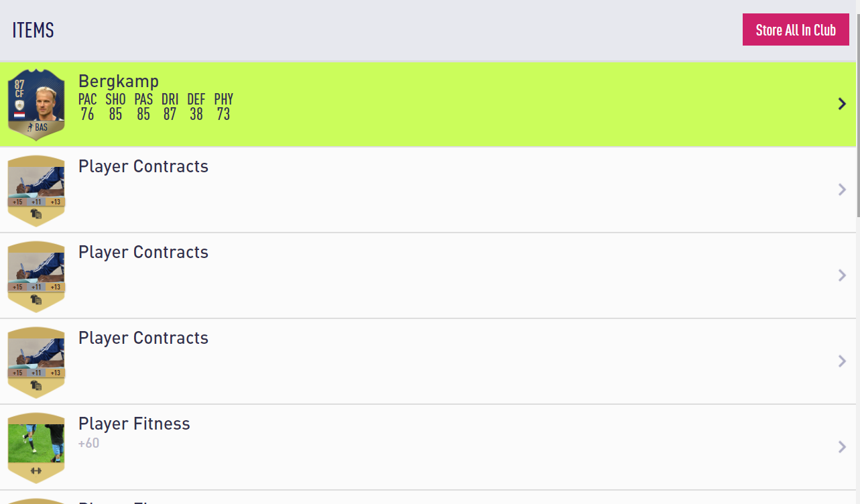860x504 pixels.
Task: Click the Bergkamp player card icon
Action: click(x=36, y=105)
